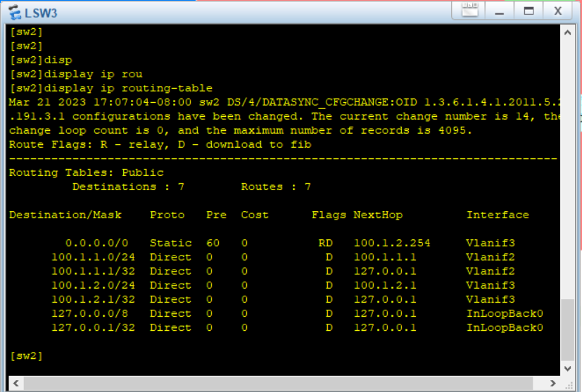The image size is (582, 392).
Task: Click the 'RD' flags value
Action: click(326, 243)
